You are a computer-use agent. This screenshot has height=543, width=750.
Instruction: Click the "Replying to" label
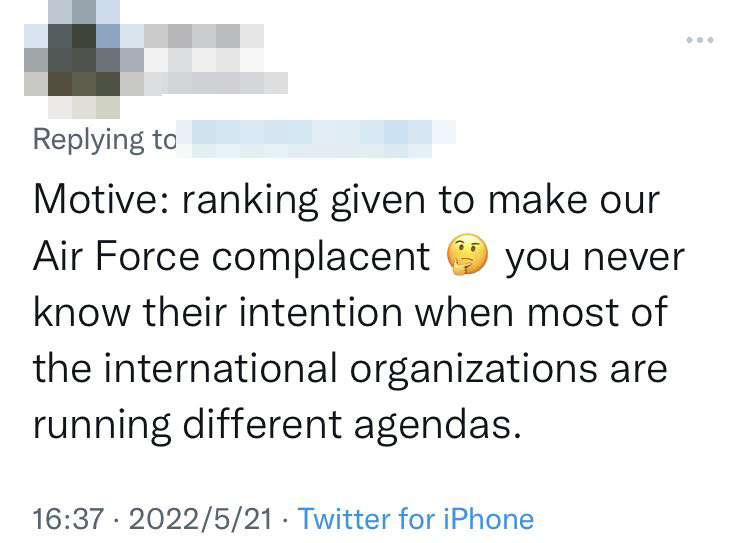coord(104,139)
